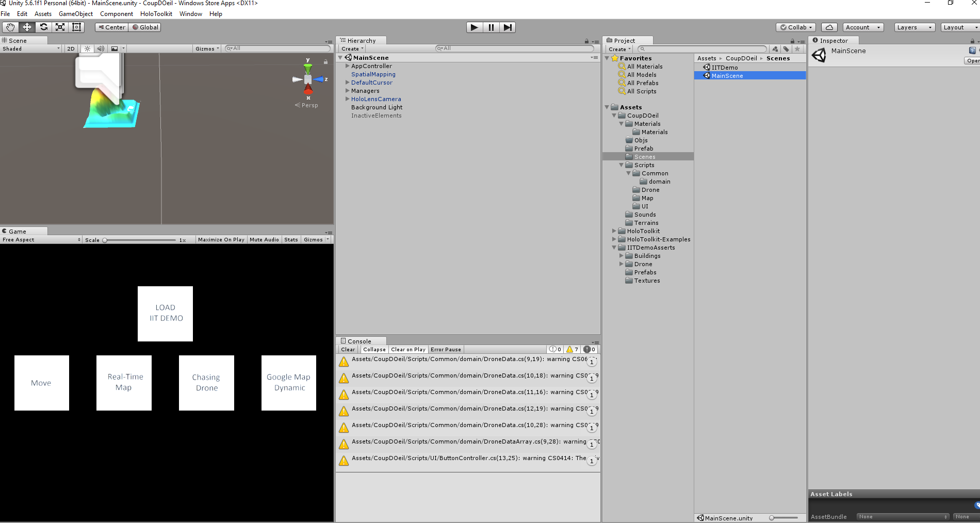Toggle Mute Audio in Game view
980x523 pixels.
264,239
